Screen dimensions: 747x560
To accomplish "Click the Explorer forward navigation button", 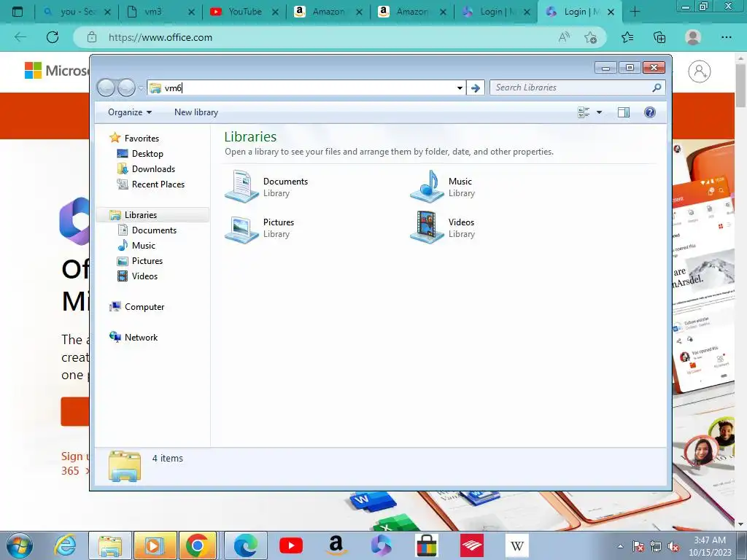I will click(x=126, y=87).
